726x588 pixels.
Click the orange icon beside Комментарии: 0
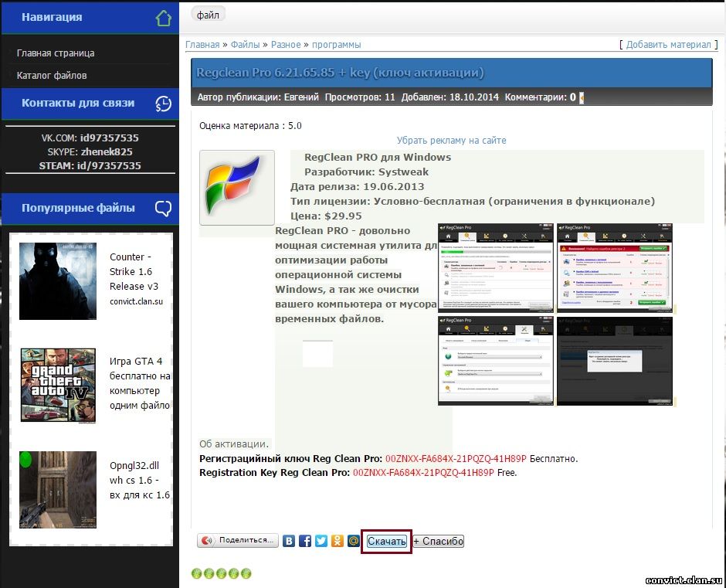582,97
